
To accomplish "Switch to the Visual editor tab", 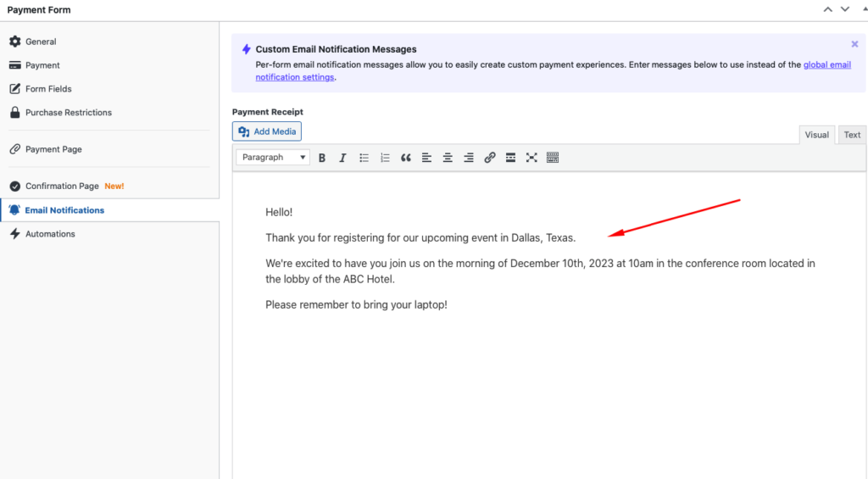I will [816, 135].
